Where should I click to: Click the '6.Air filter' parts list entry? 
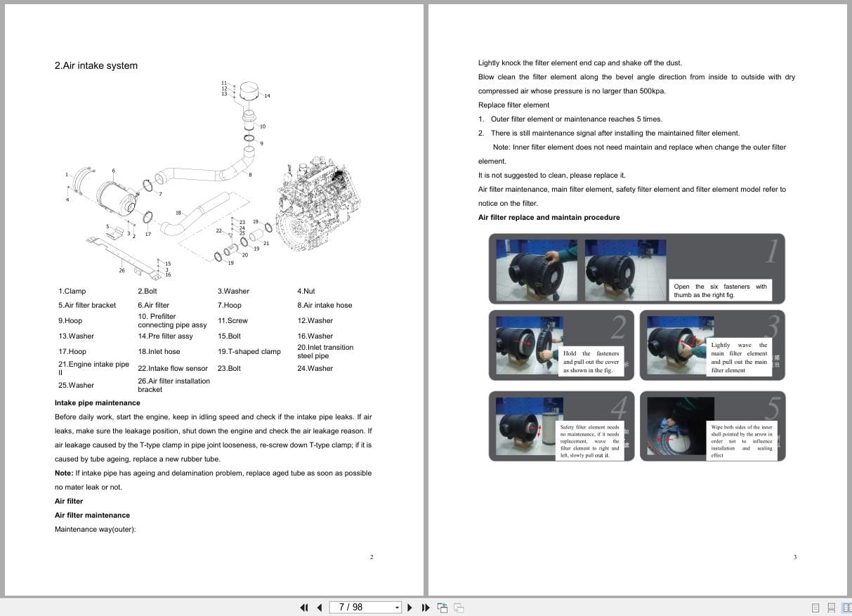pyautogui.click(x=153, y=306)
